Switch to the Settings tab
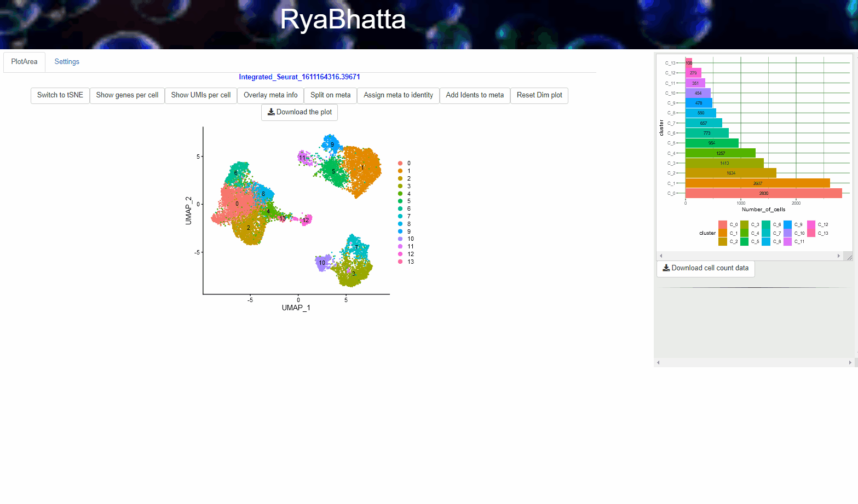 [67, 62]
